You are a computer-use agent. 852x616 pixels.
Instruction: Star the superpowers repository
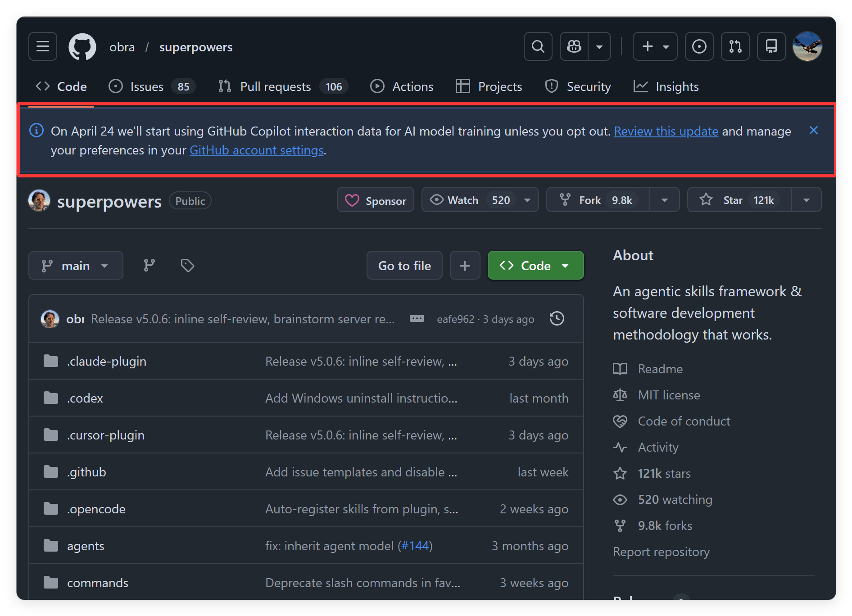tap(739, 200)
